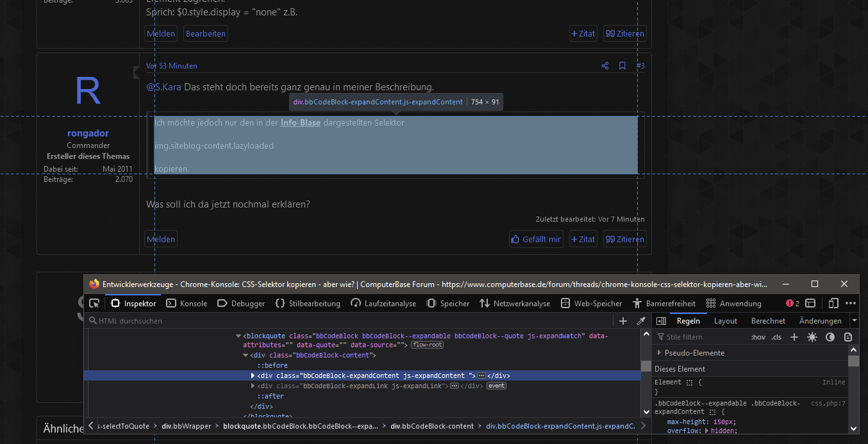Expand the bbCodeBlock-expandContent div node
The image size is (868, 444).
click(x=253, y=375)
